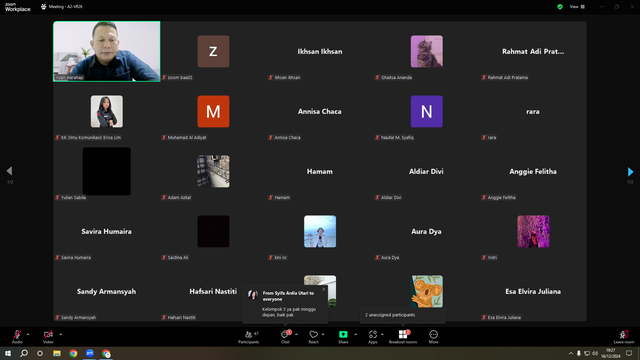The width and height of the screenshot is (640, 360).
Task: Expand the arrow beside the Apps button
Action: (382, 334)
